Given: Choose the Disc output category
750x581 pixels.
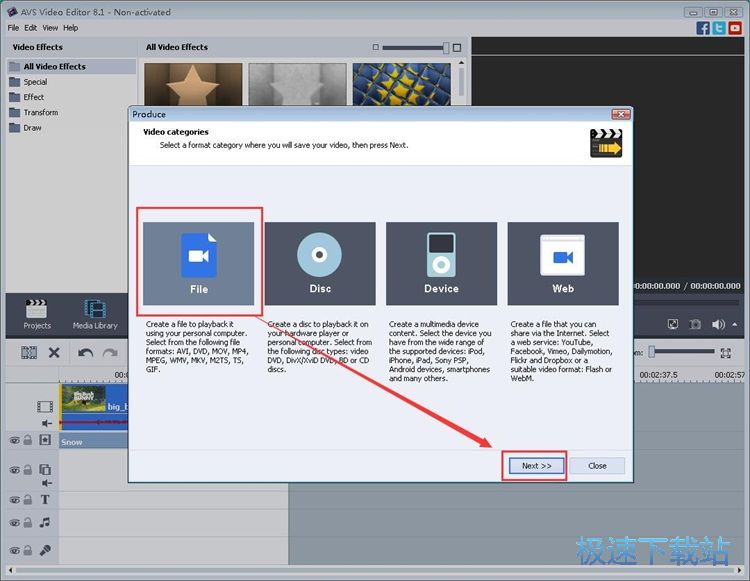Looking at the screenshot, I should point(320,263).
